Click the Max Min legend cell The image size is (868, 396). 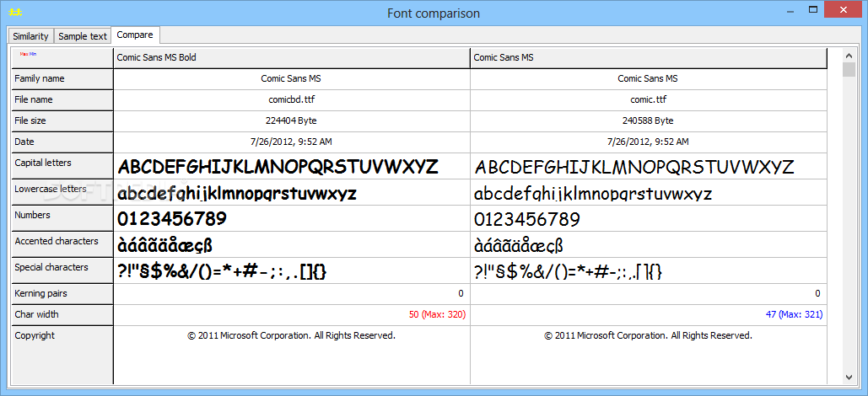click(62, 58)
